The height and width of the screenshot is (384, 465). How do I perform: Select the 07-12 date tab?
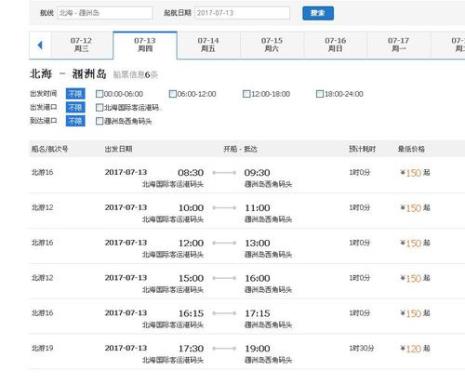click(81, 45)
